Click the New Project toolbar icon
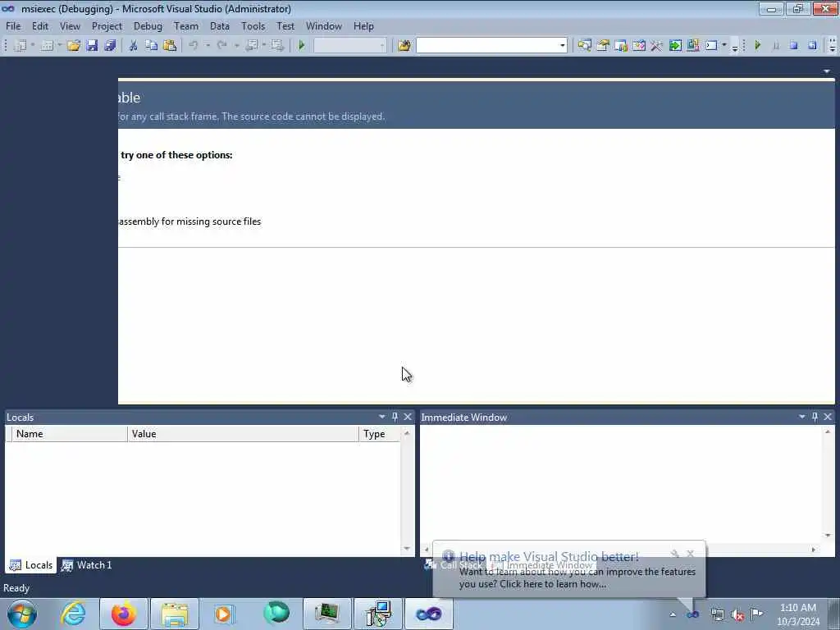This screenshot has height=630, width=840. tap(21, 46)
